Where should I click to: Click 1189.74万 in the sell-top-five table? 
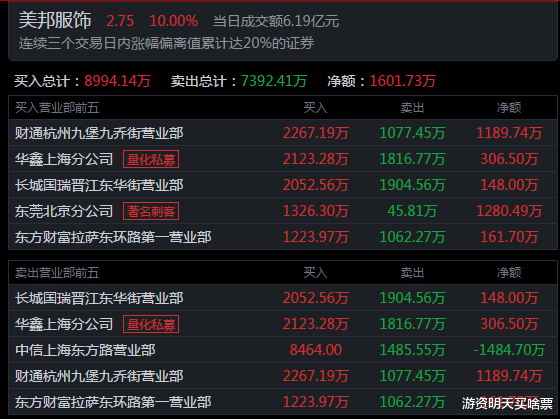(509, 376)
